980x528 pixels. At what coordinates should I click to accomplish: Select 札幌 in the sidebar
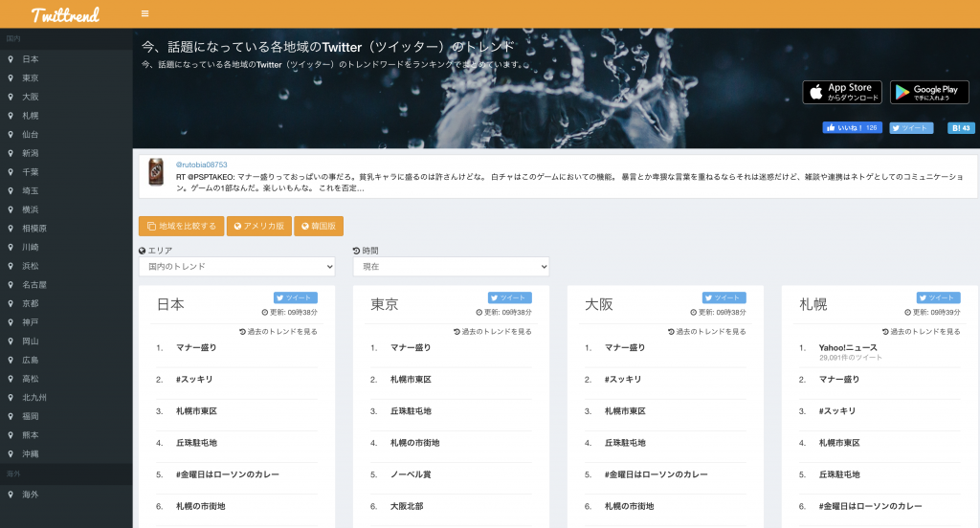pyautogui.click(x=30, y=116)
